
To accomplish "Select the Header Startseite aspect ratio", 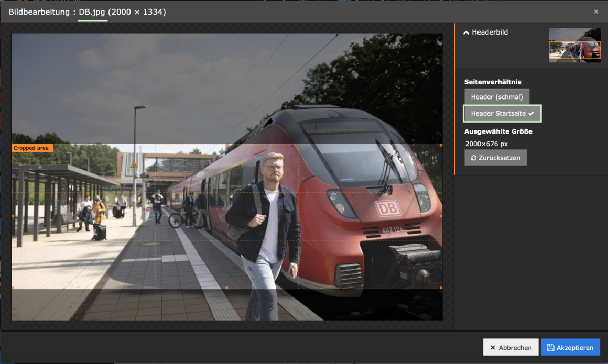I will 502,113.
